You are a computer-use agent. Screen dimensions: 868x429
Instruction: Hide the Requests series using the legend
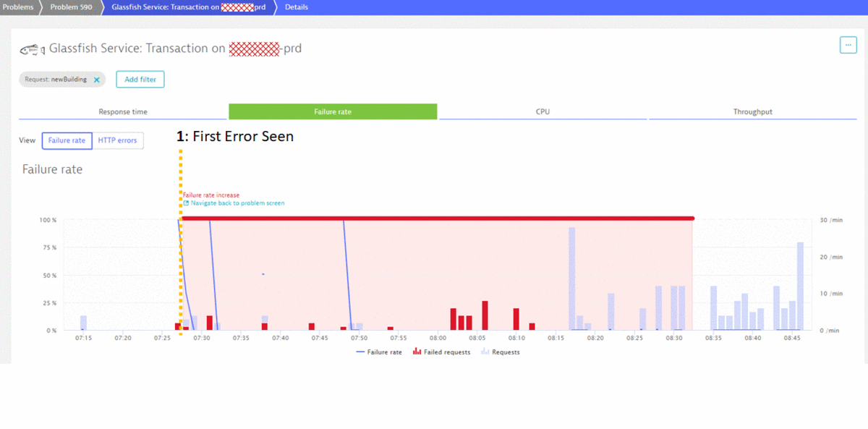click(x=505, y=352)
